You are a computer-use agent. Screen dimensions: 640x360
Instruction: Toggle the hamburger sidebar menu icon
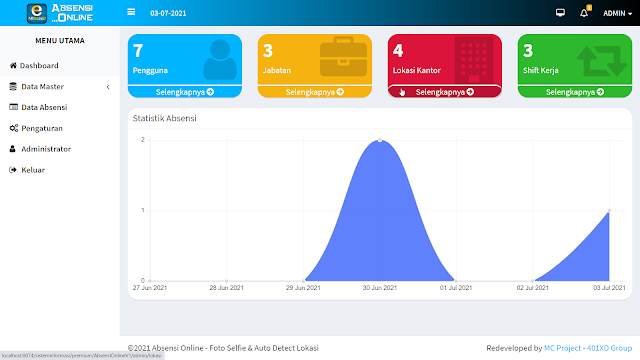[131, 12]
